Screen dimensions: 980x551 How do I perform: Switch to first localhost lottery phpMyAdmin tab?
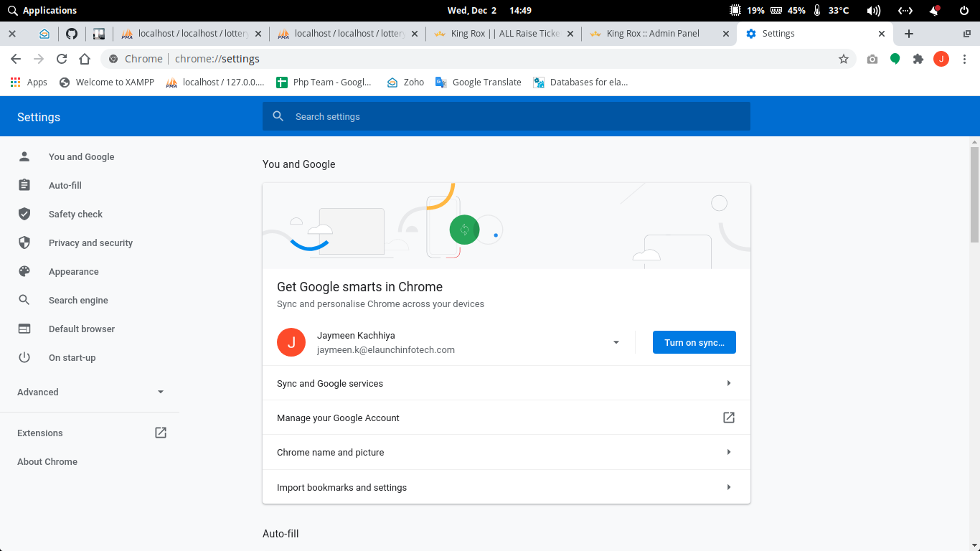point(192,34)
